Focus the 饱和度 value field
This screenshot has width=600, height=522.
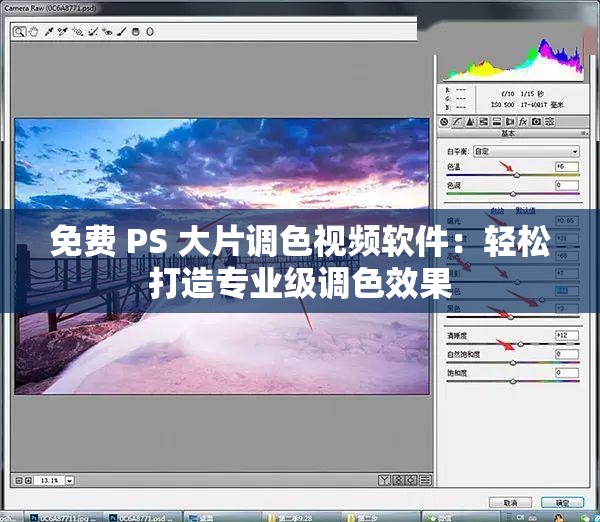pos(567,372)
